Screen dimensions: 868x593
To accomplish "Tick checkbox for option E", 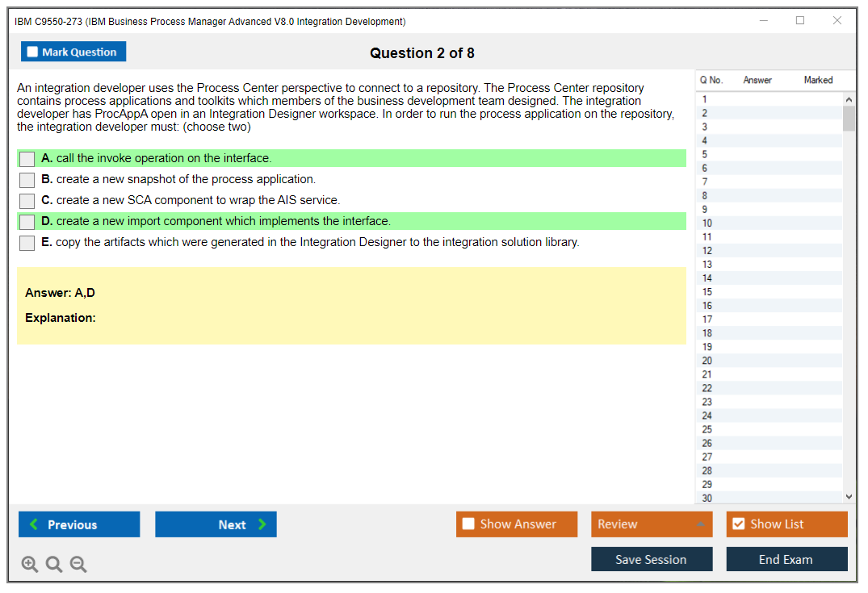I will tap(27, 243).
